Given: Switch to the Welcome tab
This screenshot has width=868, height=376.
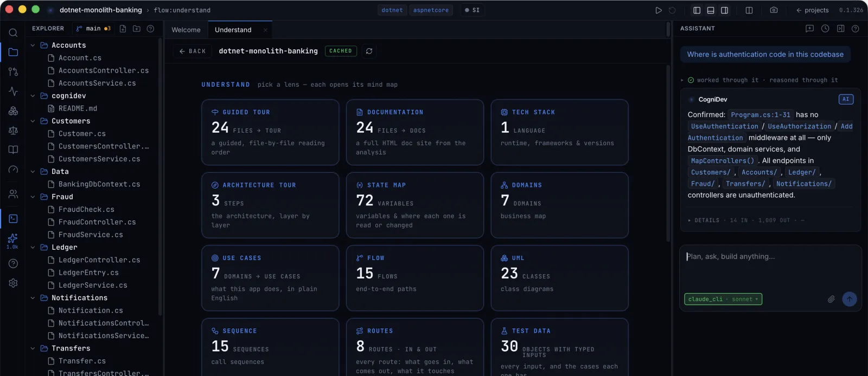Looking at the screenshot, I should coord(186,30).
